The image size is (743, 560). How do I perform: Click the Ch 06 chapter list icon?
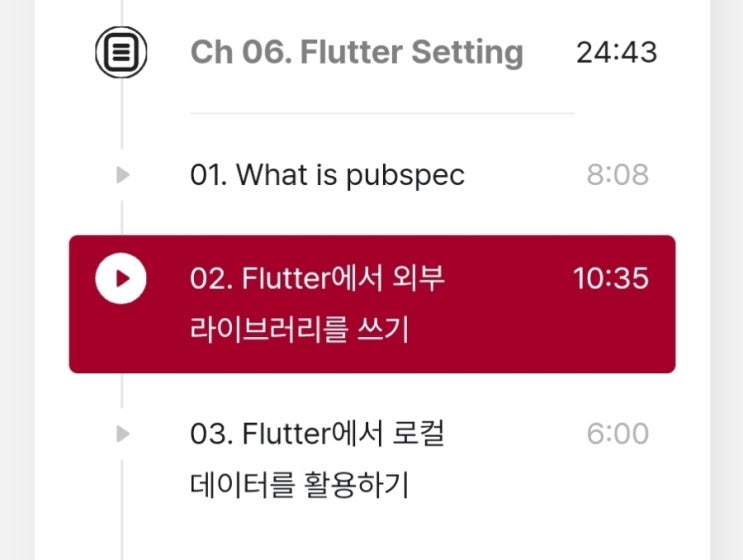121,52
